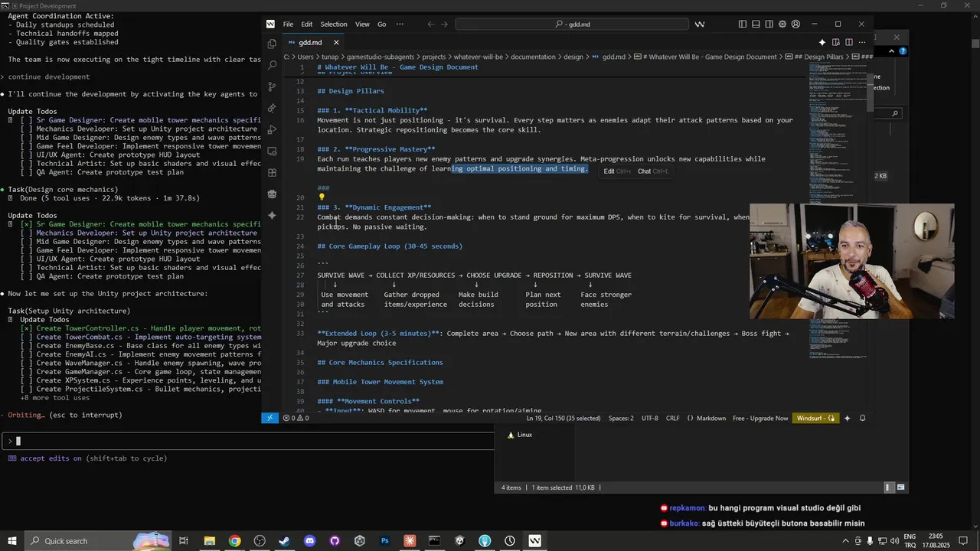Screen dimensions: 980x551
Task: Open the 'gamestudio-subagents' breadcrumb segment
Action: 379,57
